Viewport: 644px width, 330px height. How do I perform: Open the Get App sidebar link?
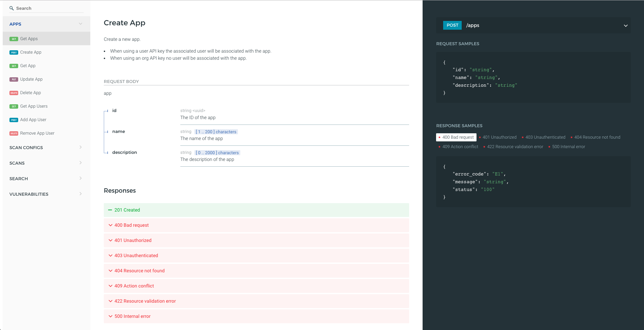click(x=28, y=66)
